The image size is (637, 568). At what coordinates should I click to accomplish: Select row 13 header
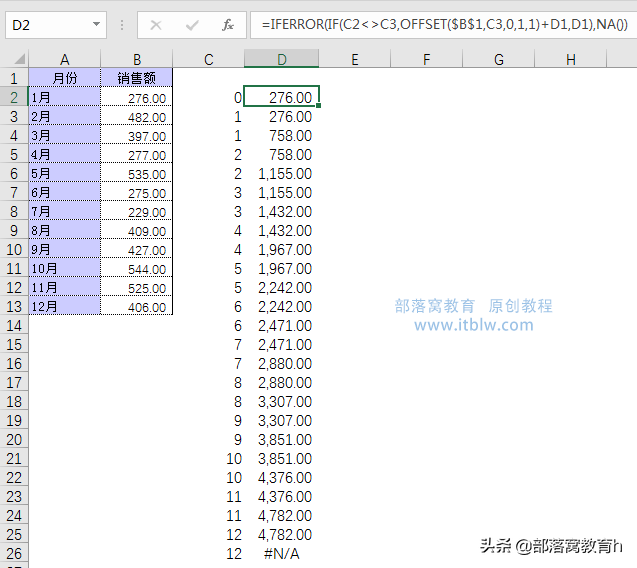tap(14, 306)
